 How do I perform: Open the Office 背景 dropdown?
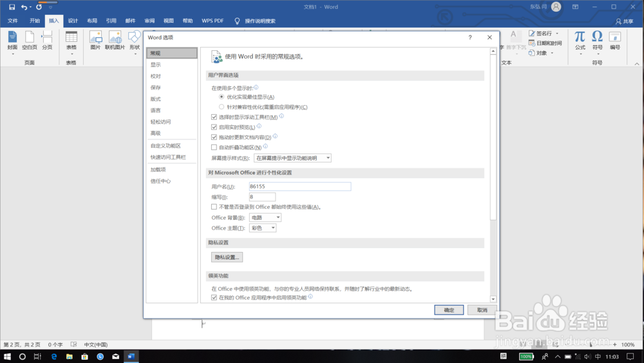[265, 217]
